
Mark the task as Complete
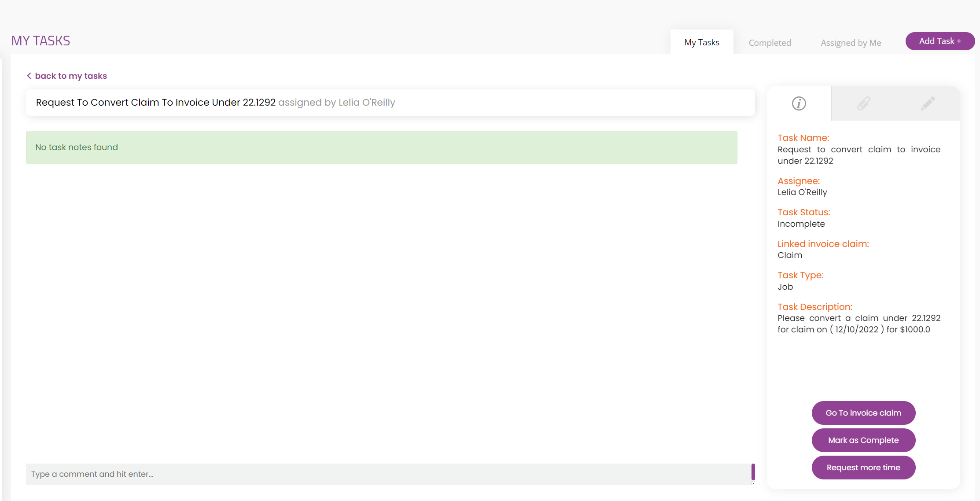863,440
